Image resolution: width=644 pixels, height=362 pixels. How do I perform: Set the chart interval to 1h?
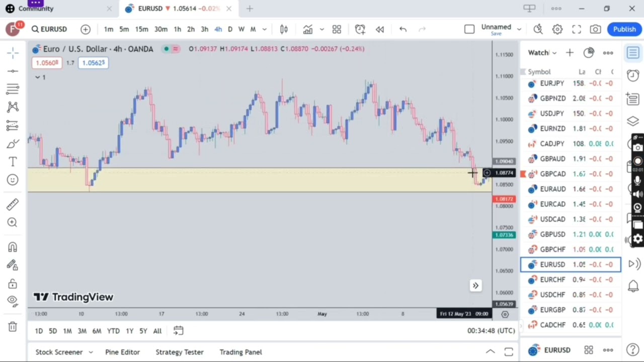point(177,29)
